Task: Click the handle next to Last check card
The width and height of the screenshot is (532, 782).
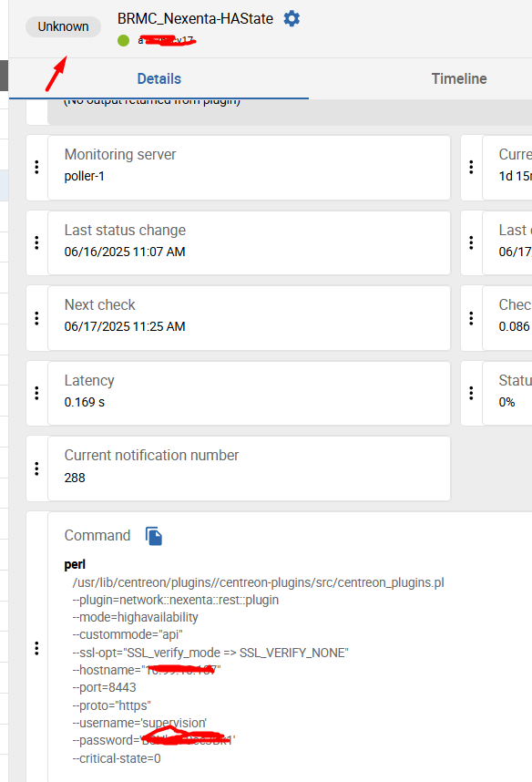Action: [471, 242]
